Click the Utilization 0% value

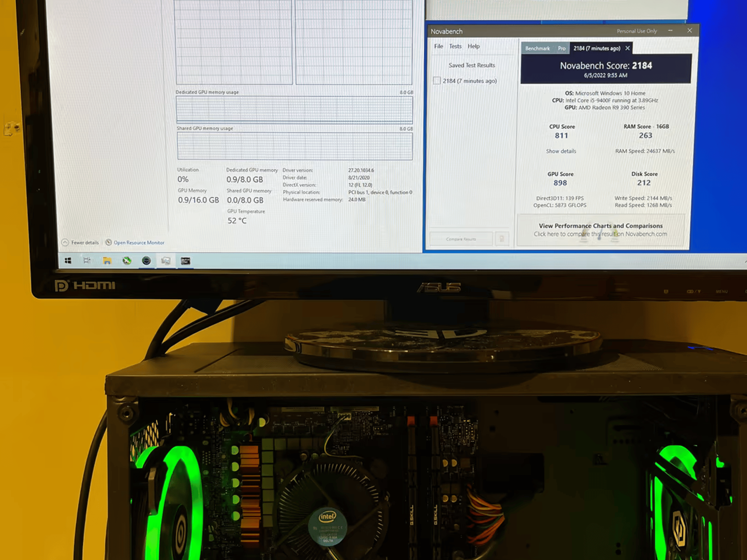183,179
